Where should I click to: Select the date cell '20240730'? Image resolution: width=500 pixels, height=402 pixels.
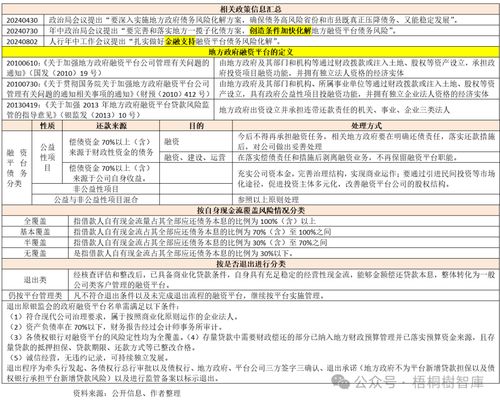(22, 31)
